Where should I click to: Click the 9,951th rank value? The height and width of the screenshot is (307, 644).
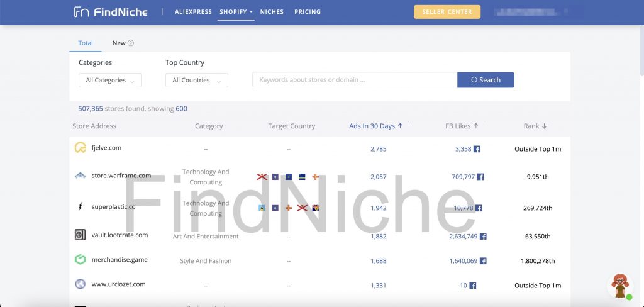(538, 177)
